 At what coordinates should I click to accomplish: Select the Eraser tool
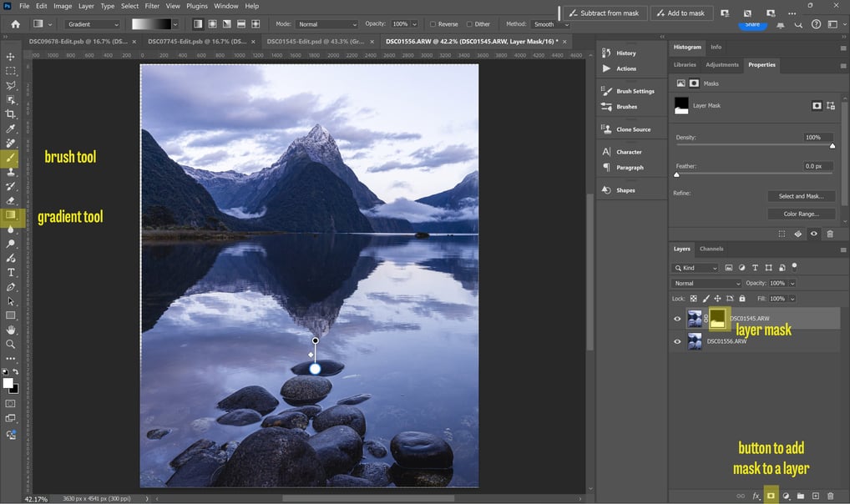pos(10,200)
